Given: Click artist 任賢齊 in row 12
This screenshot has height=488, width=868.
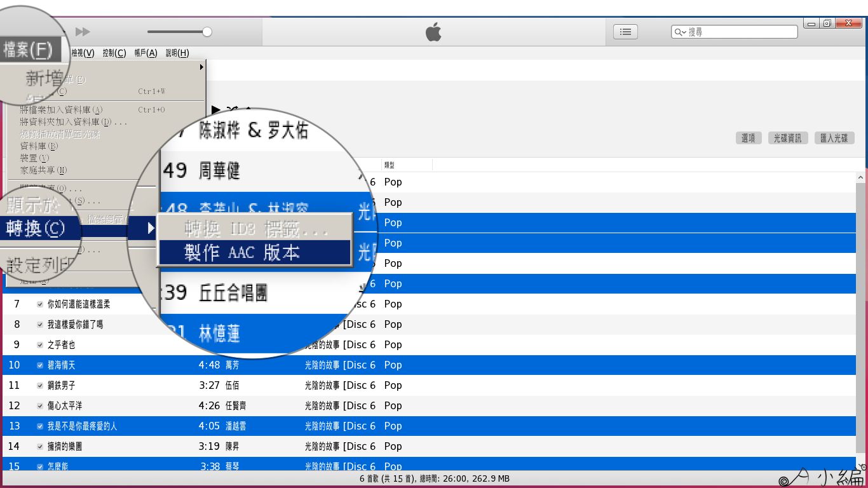Looking at the screenshot, I should (x=236, y=406).
